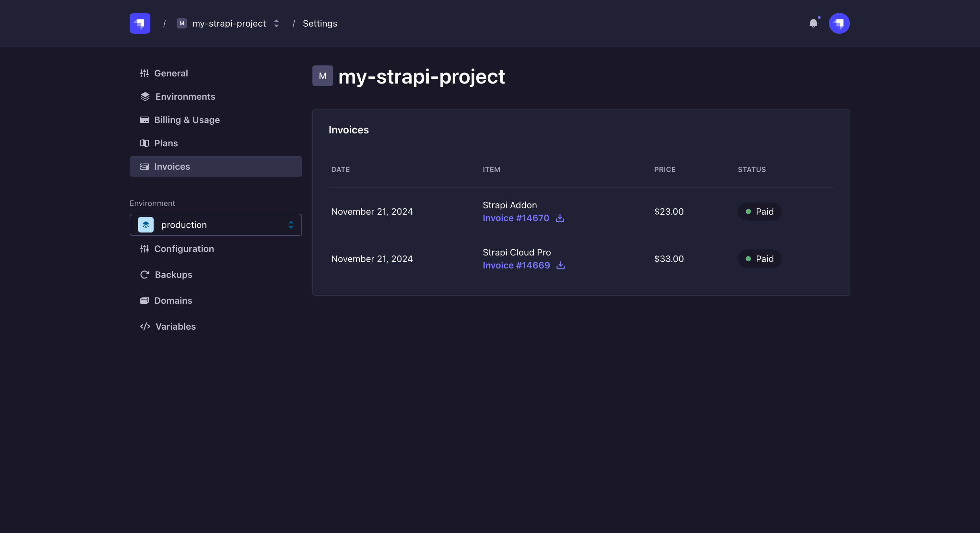
Task: Open the production environment selector
Action: click(215, 225)
